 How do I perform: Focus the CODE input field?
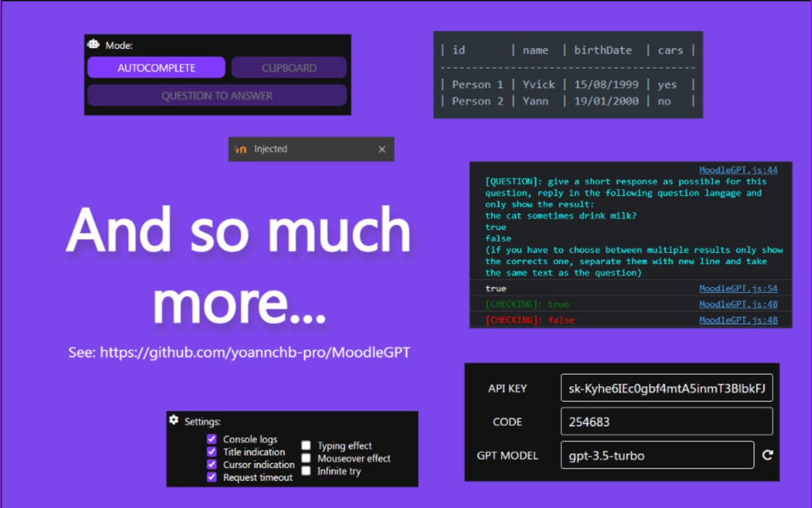667,422
